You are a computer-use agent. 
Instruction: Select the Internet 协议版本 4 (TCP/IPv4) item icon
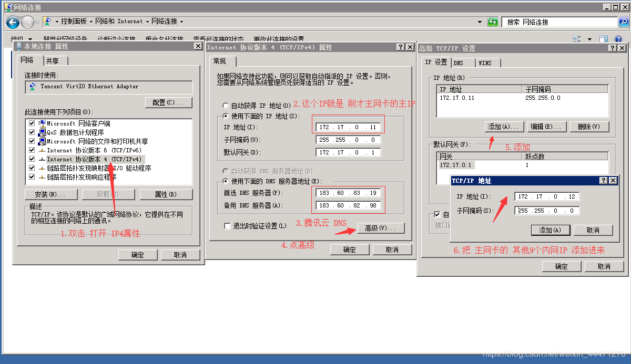[42, 159]
